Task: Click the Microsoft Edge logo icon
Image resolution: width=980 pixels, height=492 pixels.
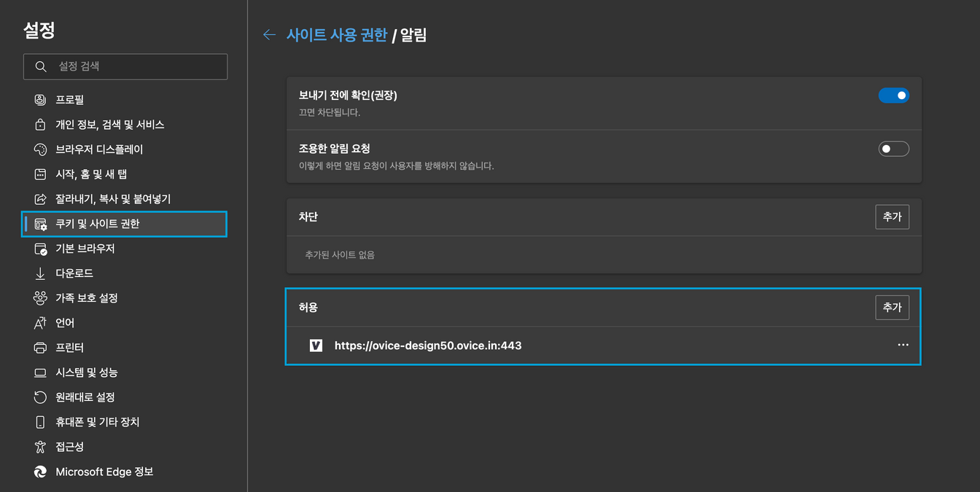Action: tap(40, 472)
